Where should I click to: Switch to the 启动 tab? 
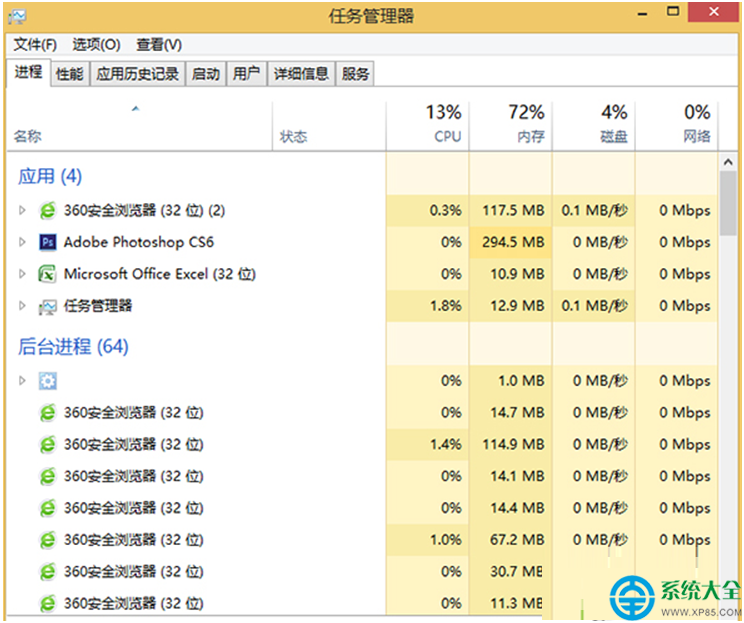click(x=206, y=74)
